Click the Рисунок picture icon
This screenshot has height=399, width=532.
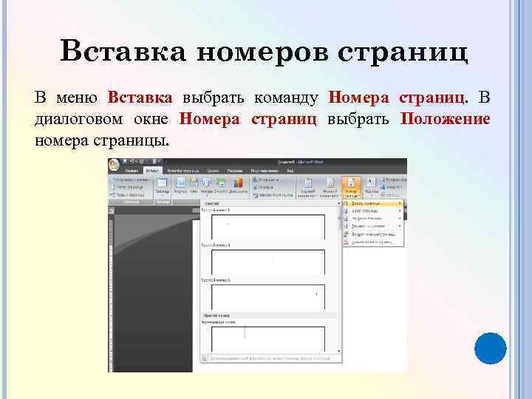(x=180, y=186)
